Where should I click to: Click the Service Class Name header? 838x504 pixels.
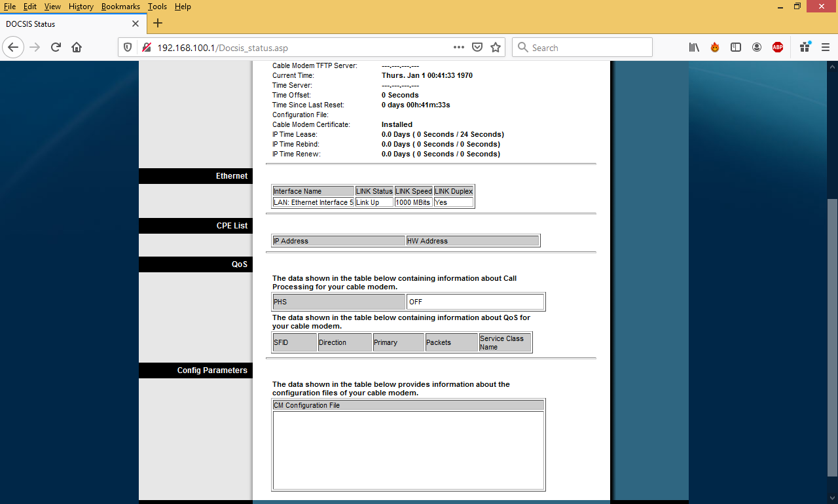505,342
